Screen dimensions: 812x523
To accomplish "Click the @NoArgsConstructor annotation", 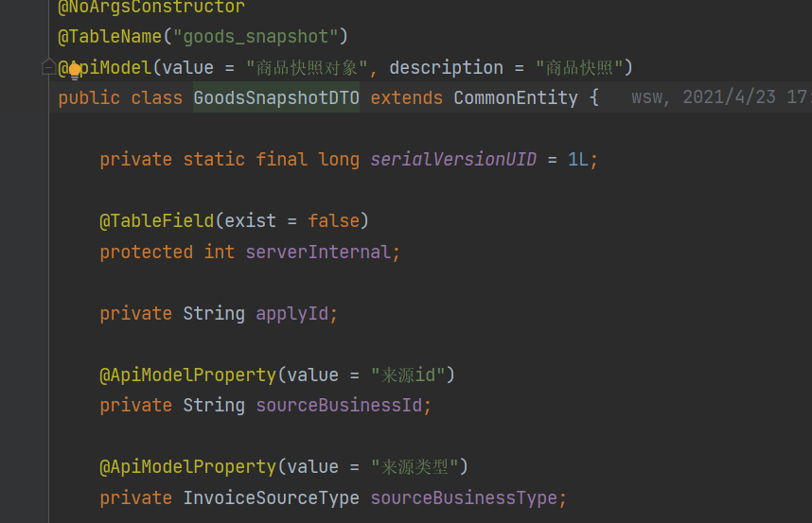I will pyautogui.click(x=151, y=8).
